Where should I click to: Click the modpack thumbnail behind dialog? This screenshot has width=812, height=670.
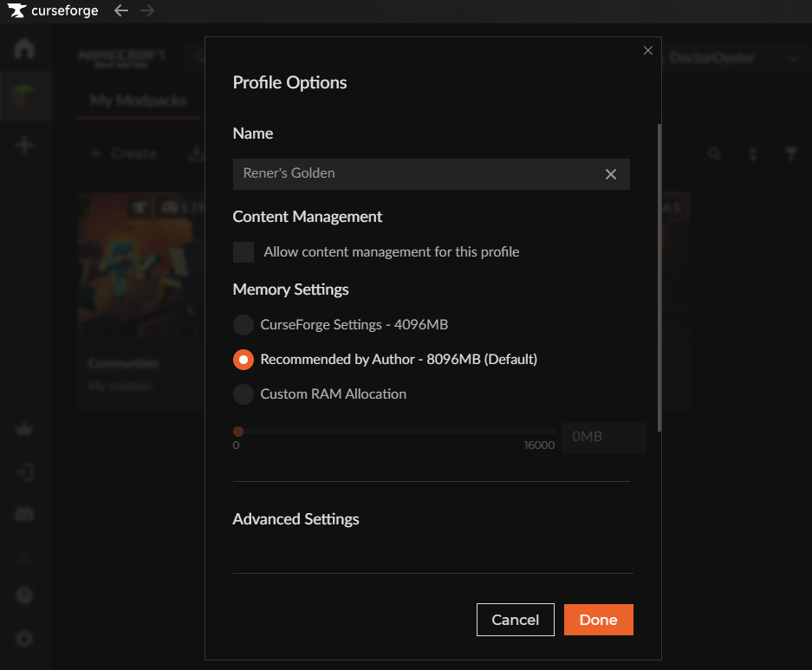pyautogui.click(x=141, y=265)
